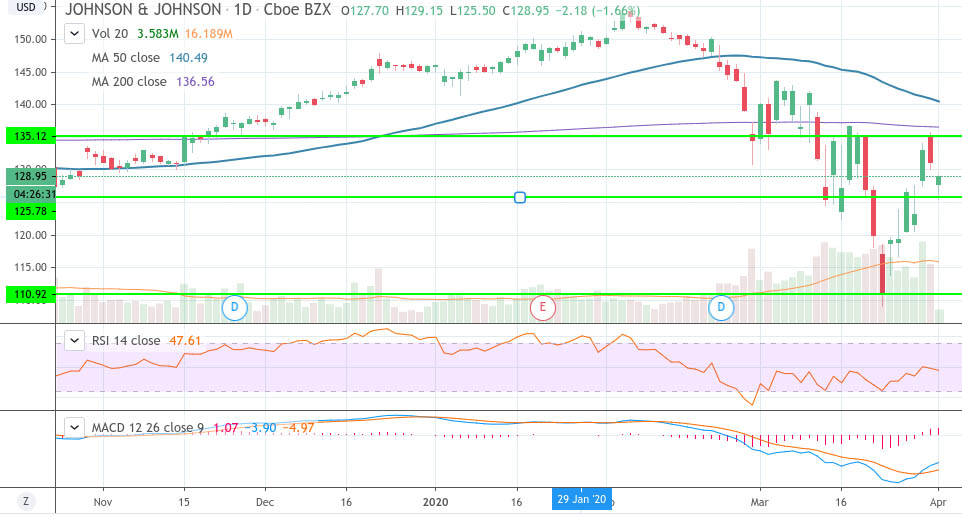Viewport: 962px width, 517px height.
Task: Click the 150.00 price axis label
Action: tap(31, 39)
